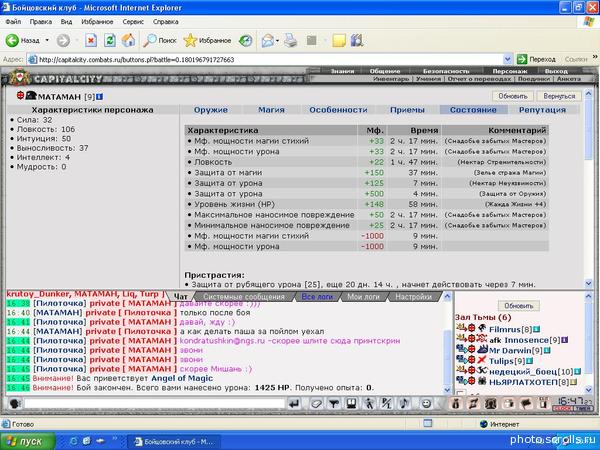Refresh the page via green arrows icon

110,40
